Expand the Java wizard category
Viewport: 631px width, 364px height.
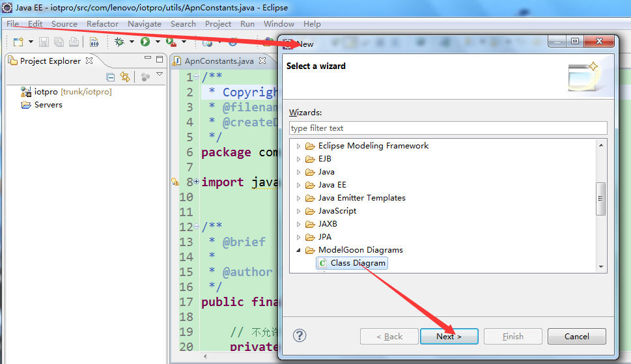(298, 172)
